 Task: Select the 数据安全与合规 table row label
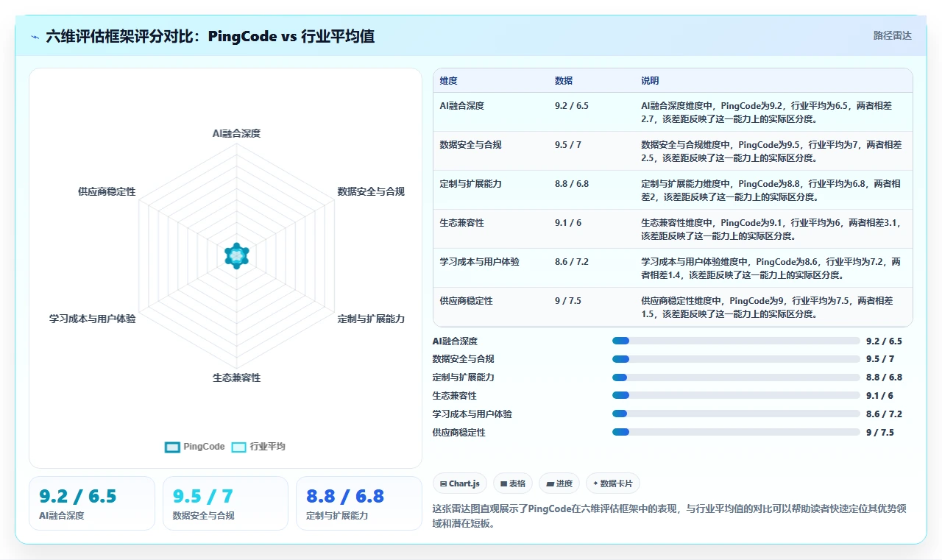[470, 145]
